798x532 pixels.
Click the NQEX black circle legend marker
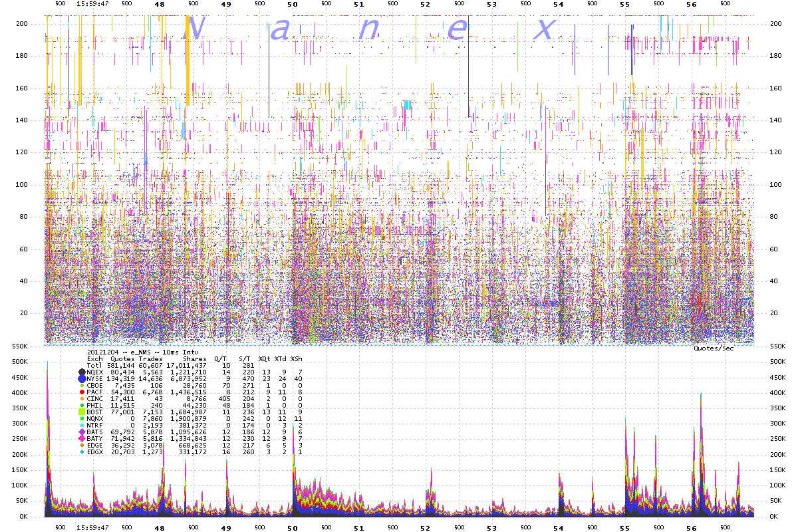(82, 372)
